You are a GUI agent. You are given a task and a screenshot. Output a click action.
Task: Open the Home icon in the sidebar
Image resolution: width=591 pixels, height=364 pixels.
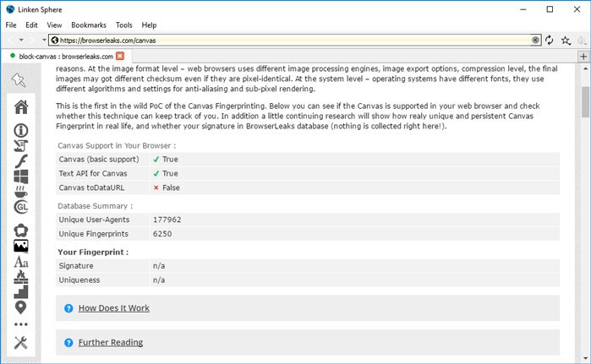[x=21, y=107]
